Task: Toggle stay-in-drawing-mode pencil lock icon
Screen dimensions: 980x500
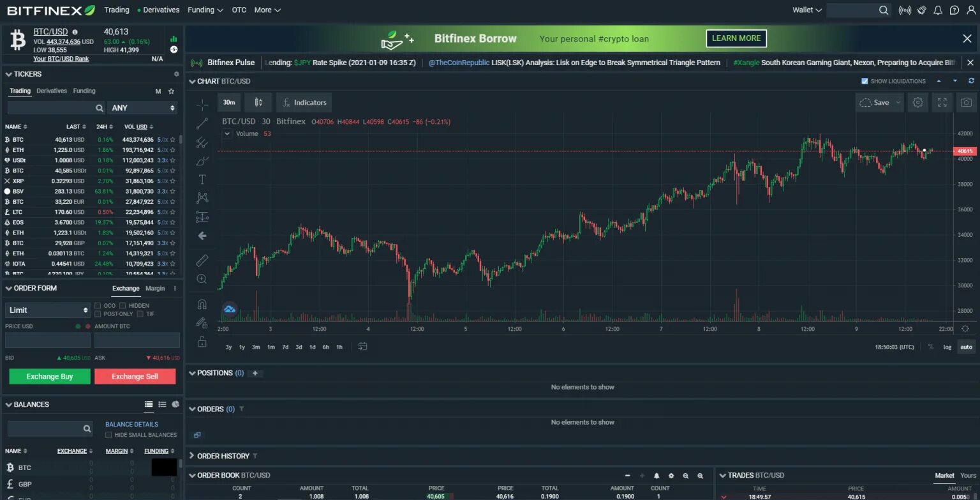Action: [x=202, y=322]
